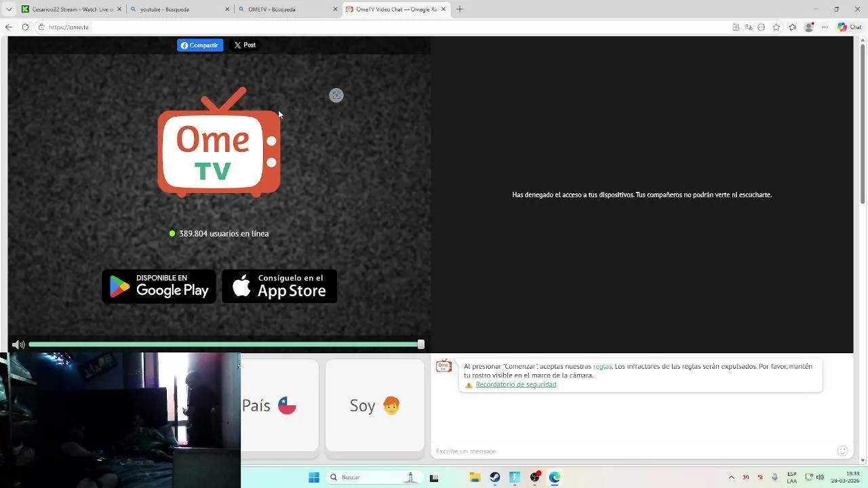Click the camera switch icon on video
This screenshot has width=868, height=488.
(336, 96)
